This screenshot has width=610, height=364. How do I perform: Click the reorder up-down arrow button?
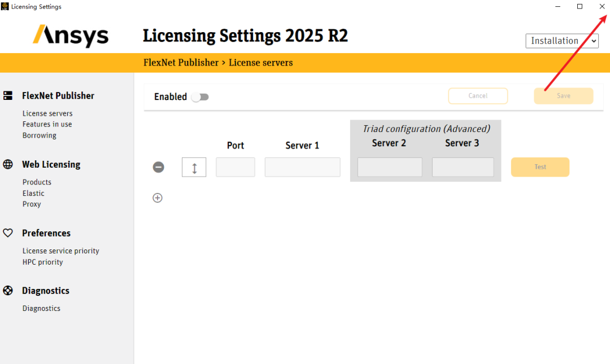pos(194,167)
